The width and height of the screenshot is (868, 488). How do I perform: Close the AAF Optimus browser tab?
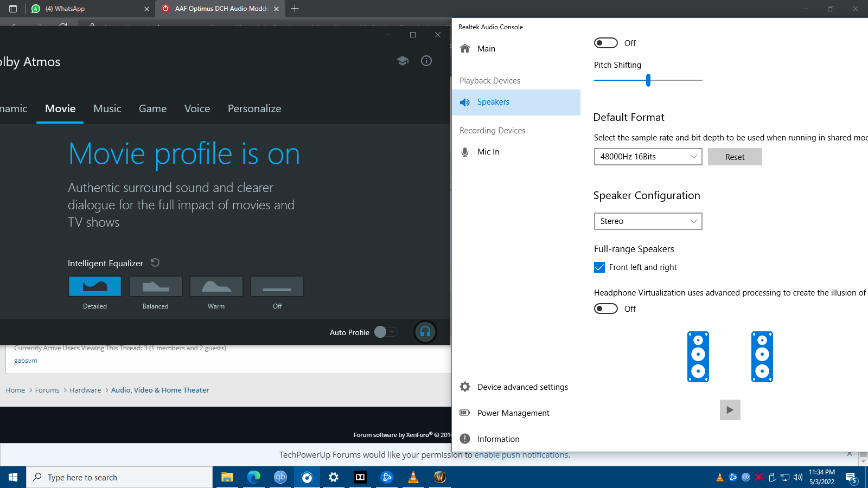276,9
